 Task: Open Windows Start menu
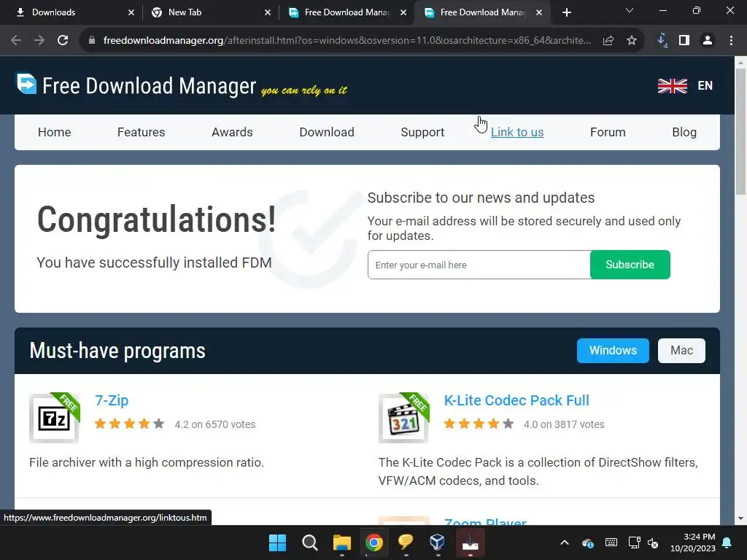278,542
